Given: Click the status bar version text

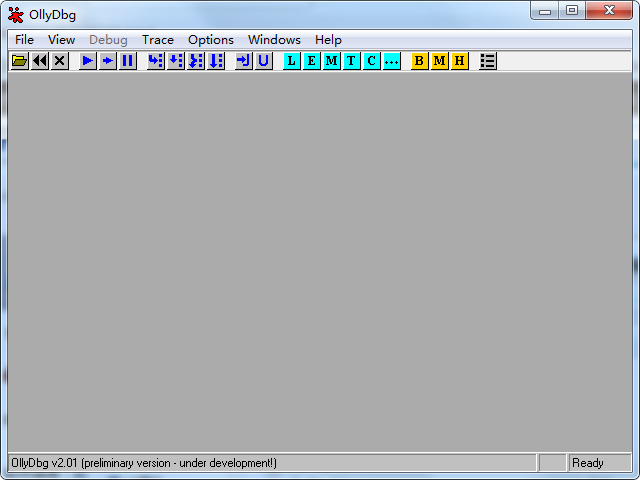Looking at the screenshot, I should tap(144, 463).
